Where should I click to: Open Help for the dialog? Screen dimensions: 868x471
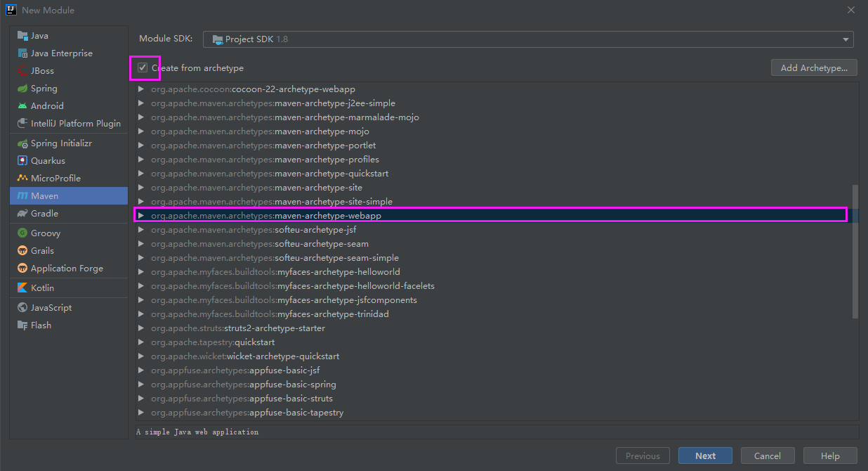(x=830, y=456)
